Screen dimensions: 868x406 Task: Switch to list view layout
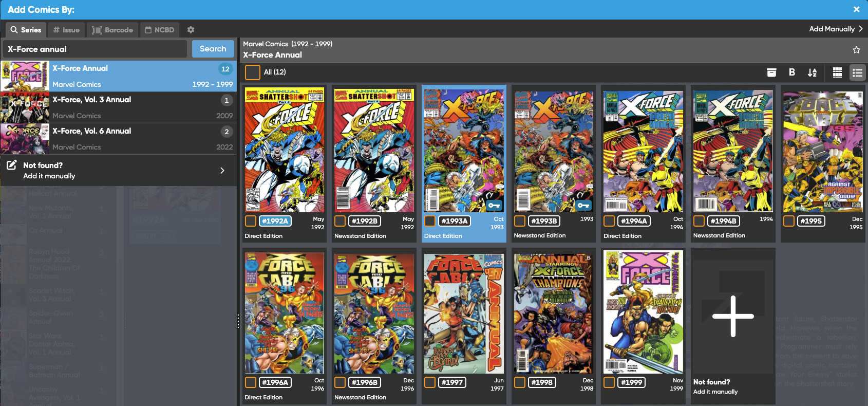(857, 72)
